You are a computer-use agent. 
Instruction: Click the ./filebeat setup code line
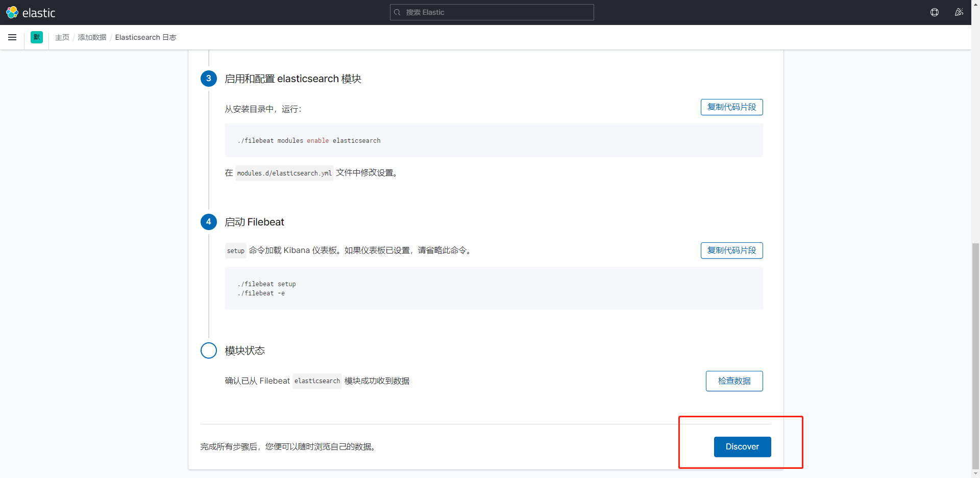point(266,284)
